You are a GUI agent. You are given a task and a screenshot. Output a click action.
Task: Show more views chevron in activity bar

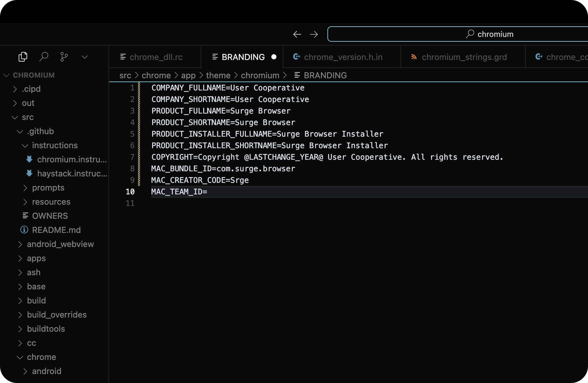click(x=85, y=57)
